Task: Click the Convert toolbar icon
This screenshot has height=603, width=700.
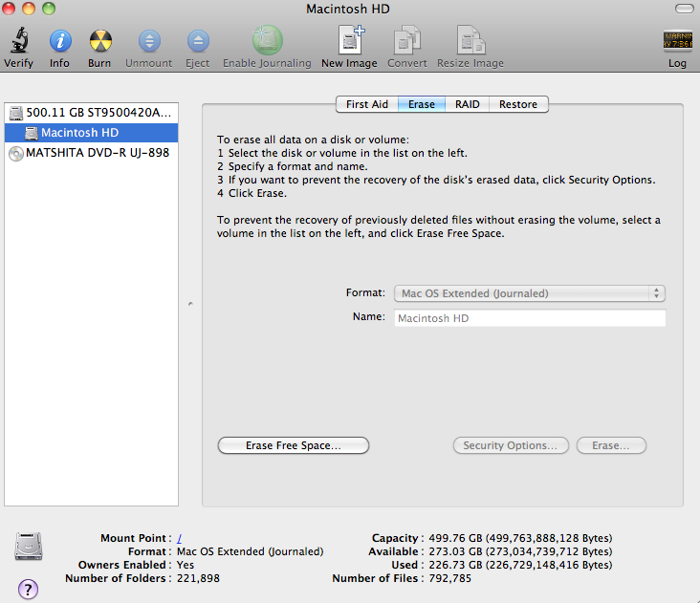Action: (406, 40)
